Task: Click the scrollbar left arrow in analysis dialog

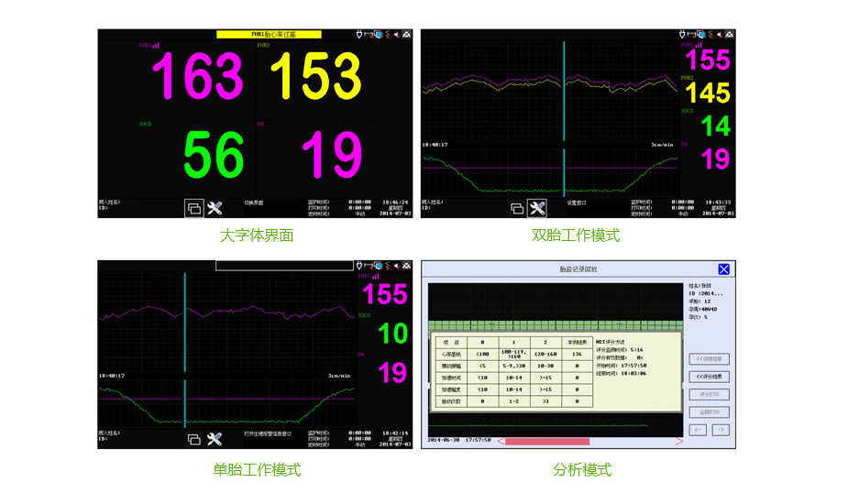Action: 501,442
